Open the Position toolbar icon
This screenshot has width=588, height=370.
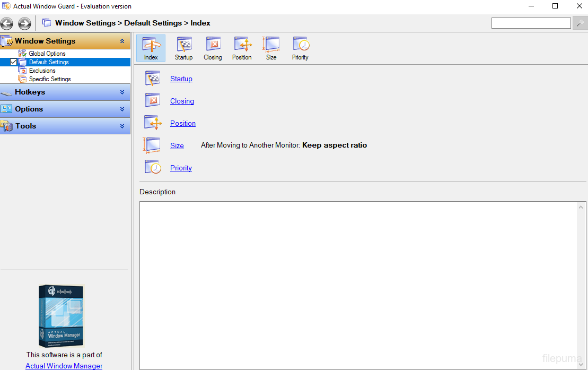coord(242,48)
